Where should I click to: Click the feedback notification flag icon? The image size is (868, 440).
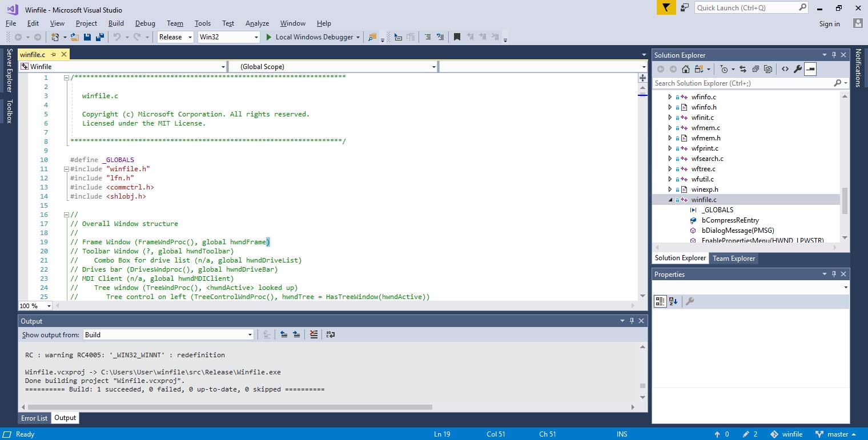666,7
